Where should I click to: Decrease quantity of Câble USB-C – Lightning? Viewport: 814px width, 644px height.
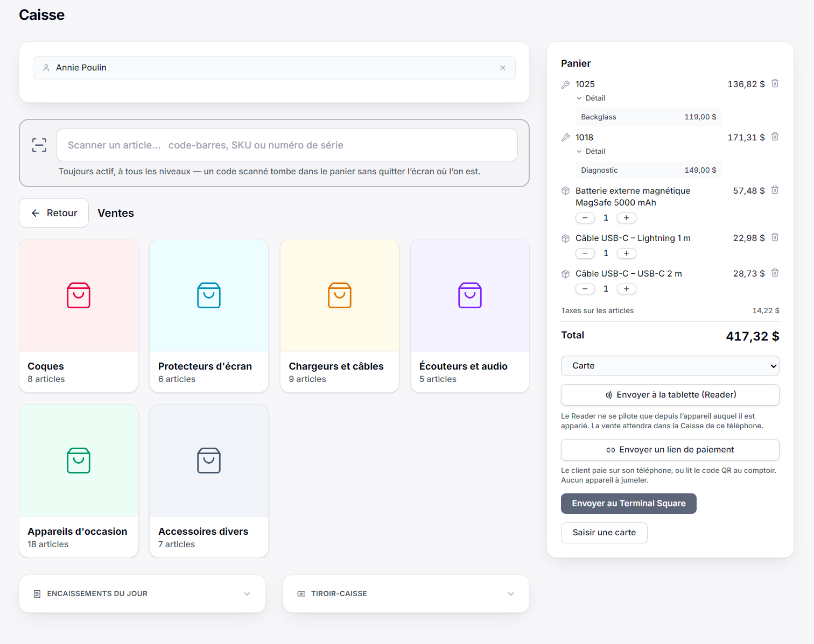(585, 253)
